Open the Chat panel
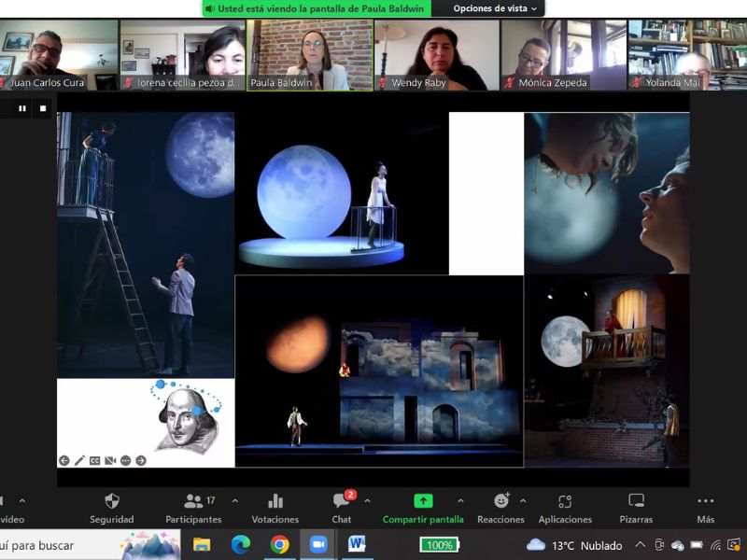747x560 pixels. [342, 508]
